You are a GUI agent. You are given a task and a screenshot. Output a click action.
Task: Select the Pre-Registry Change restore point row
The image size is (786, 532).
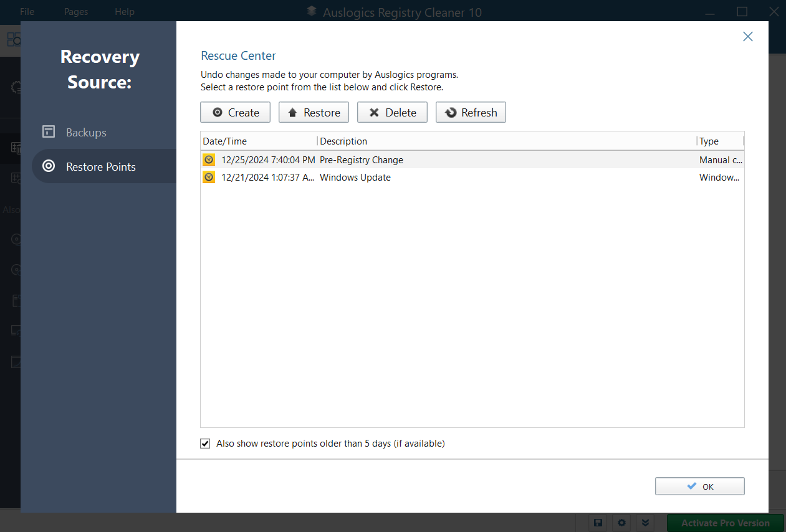click(472, 159)
